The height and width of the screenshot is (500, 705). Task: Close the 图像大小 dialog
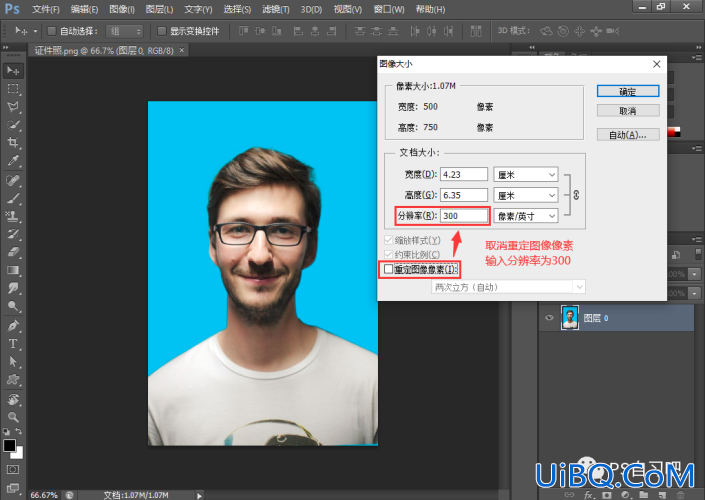point(656,64)
